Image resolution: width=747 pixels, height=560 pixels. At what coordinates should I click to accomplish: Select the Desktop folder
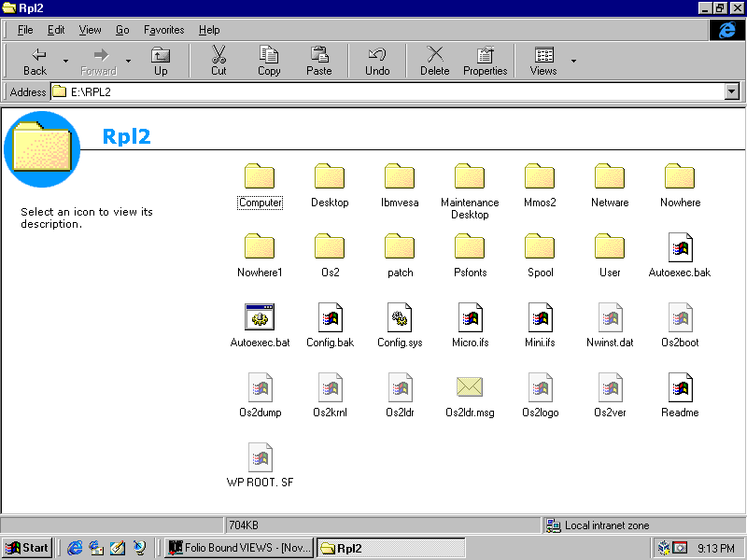pyautogui.click(x=330, y=187)
